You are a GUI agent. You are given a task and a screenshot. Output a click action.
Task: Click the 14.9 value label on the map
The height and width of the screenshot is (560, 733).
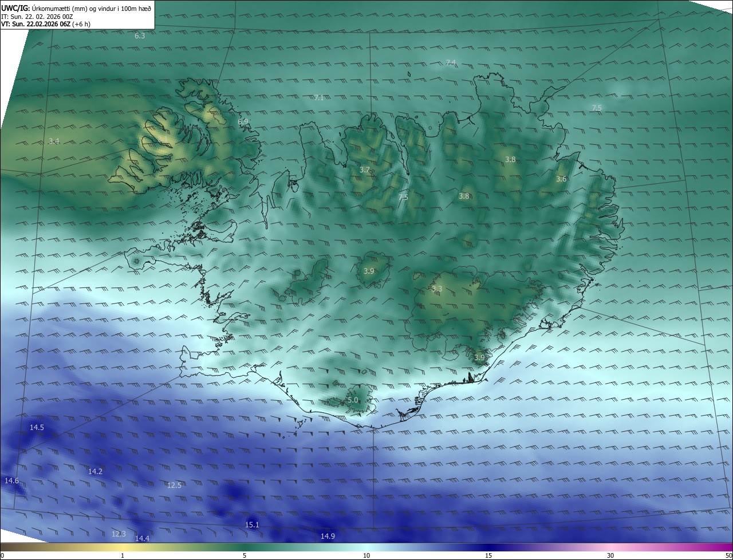click(x=328, y=537)
